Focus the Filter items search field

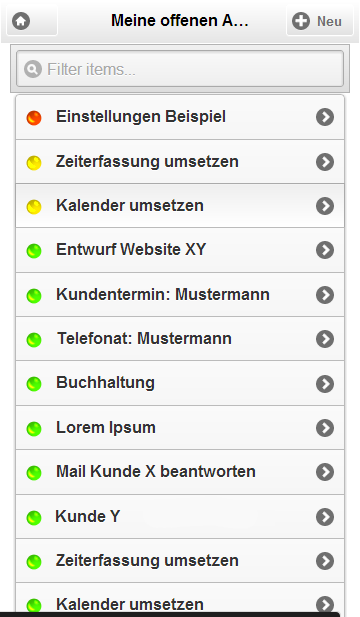pyautogui.click(x=180, y=69)
